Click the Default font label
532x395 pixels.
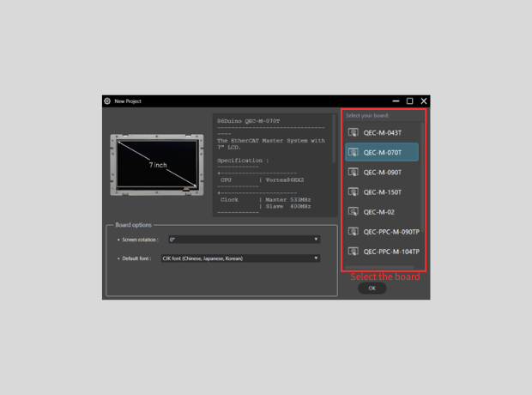point(136,258)
